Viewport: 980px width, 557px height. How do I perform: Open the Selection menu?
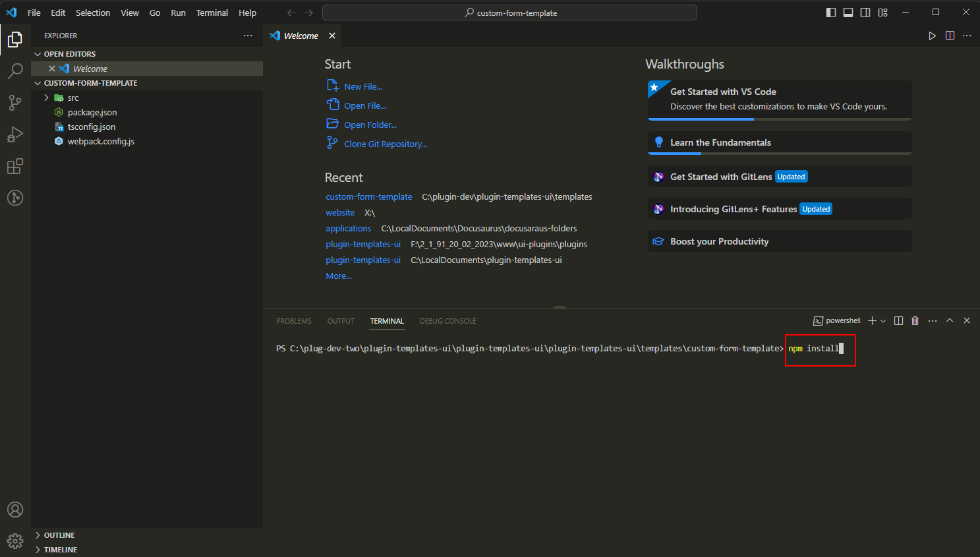pyautogui.click(x=93, y=13)
